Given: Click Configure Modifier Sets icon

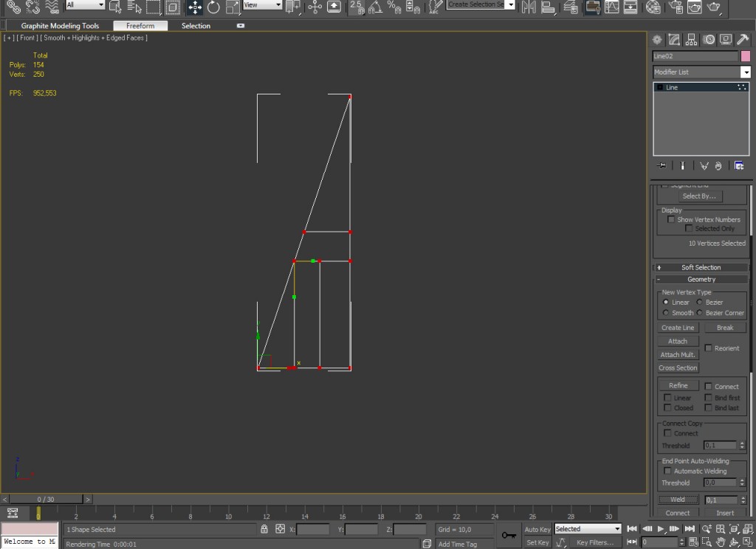Looking at the screenshot, I should pyautogui.click(x=738, y=166).
